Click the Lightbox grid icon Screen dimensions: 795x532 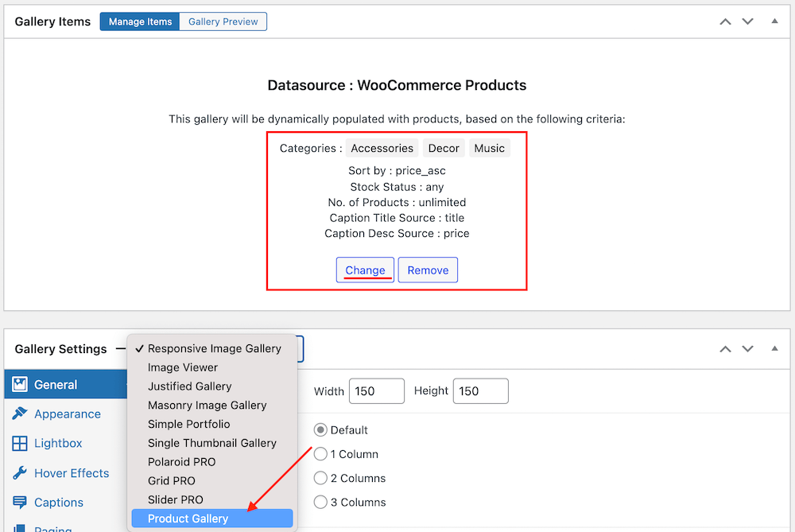click(20, 443)
